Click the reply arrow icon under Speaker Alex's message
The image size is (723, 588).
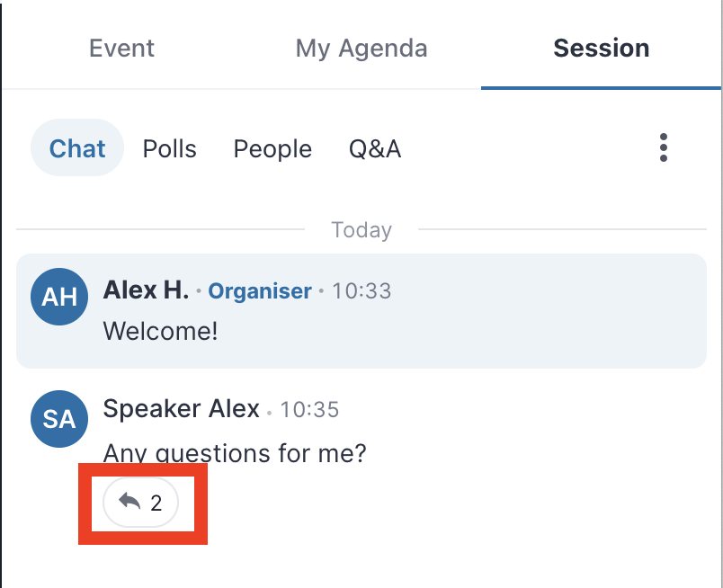(x=129, y=501)
